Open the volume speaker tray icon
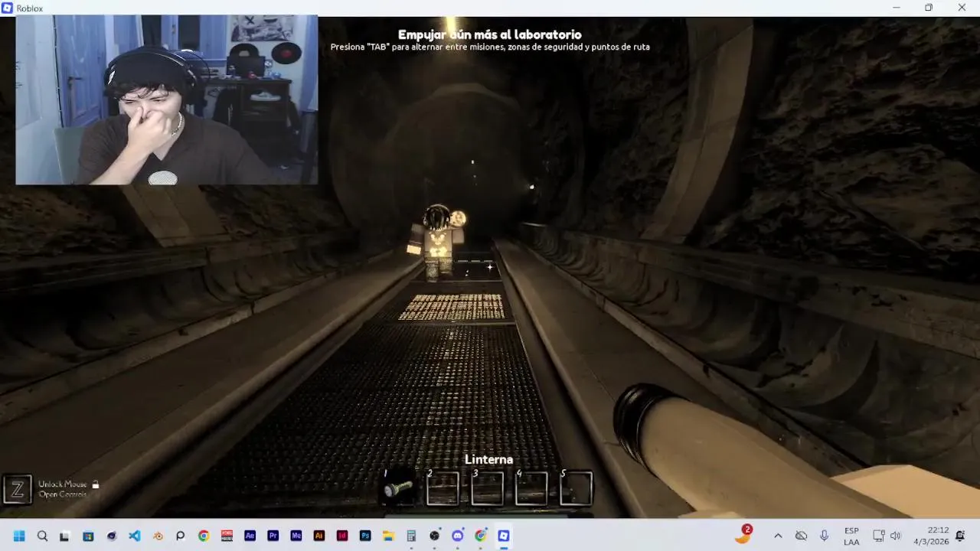This screenshot has width=980, height=551. [x=895, y=536]
